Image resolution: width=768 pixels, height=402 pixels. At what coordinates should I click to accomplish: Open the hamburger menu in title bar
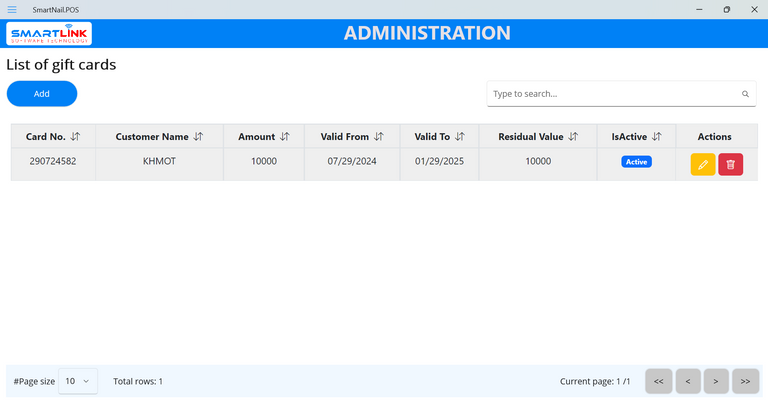12,9
